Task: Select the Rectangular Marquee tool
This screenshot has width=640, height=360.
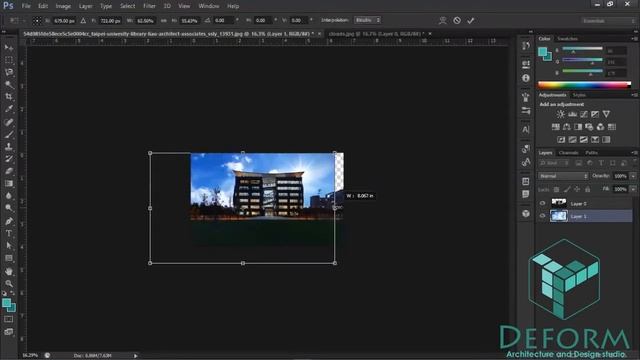Action: click(x=9, y=60)
